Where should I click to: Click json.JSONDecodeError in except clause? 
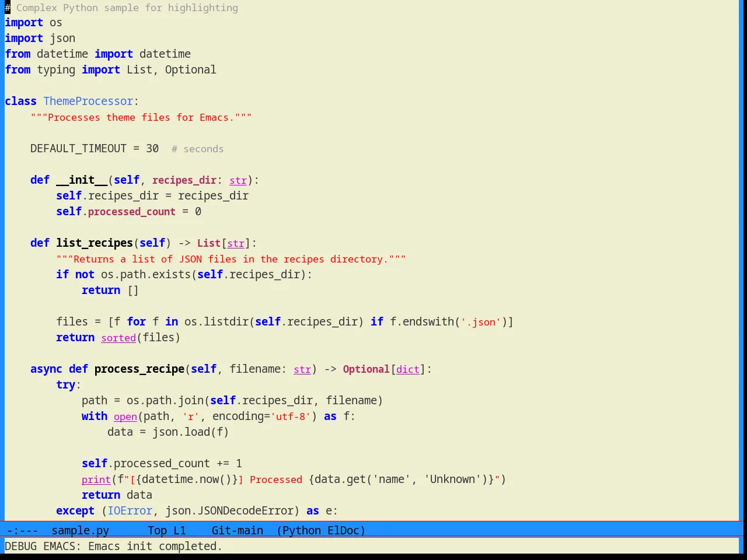click(x=229, y=510)
